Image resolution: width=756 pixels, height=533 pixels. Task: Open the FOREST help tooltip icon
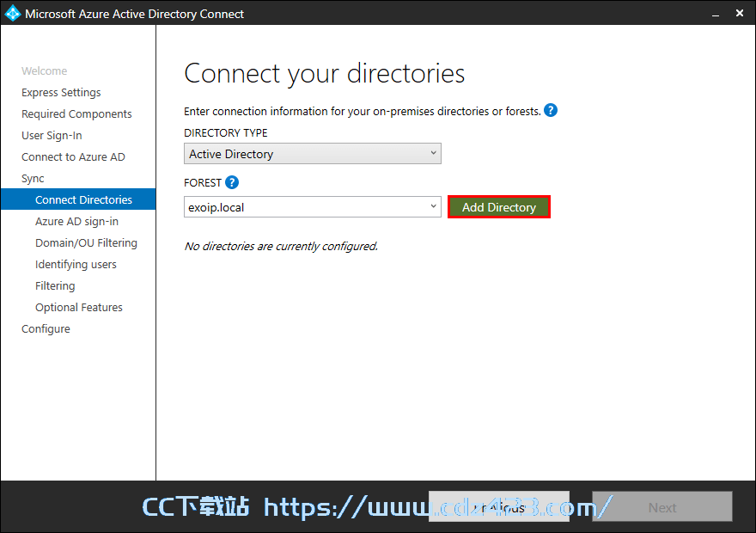[x=232, y=182]
